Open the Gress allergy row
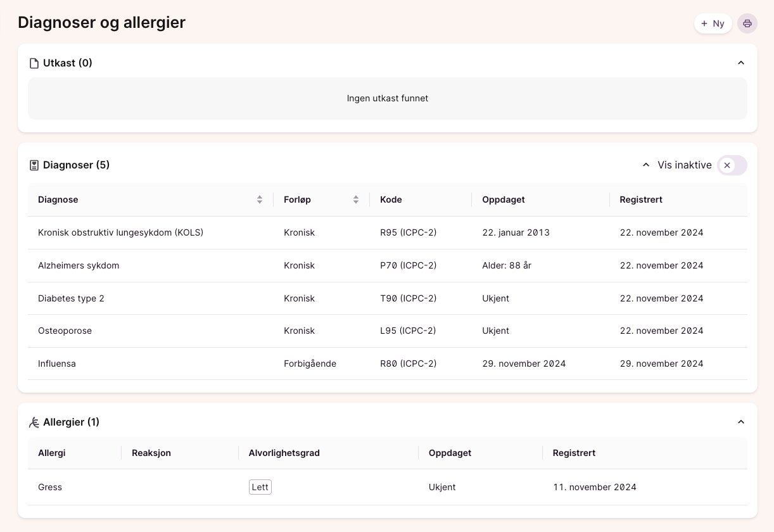The width and height of the screenshot is (774, 532). pyautogui.click(x=50, y=487)
